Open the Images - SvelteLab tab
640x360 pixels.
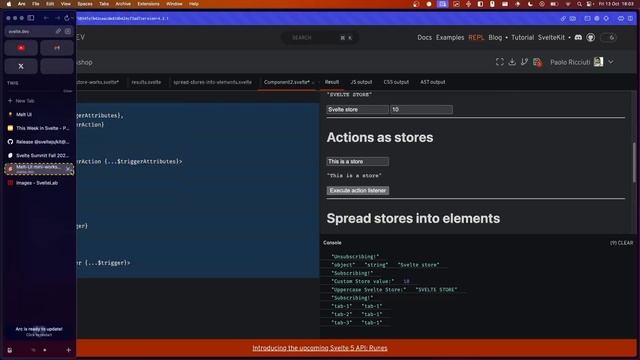click(39, 183)
